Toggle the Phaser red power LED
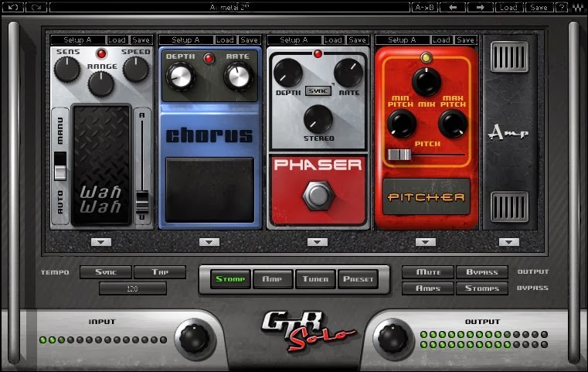 pyautogui.click(x=318, y=53)
